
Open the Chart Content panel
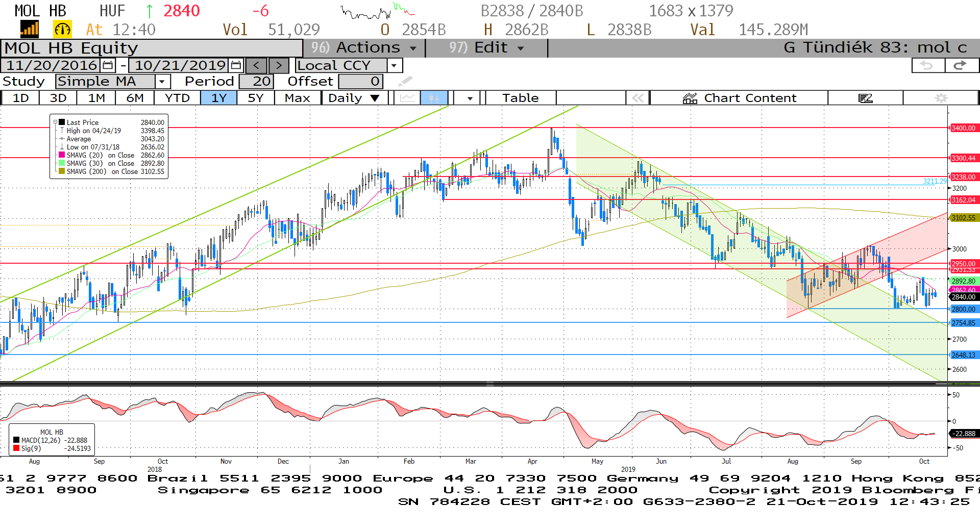(739, 98)
